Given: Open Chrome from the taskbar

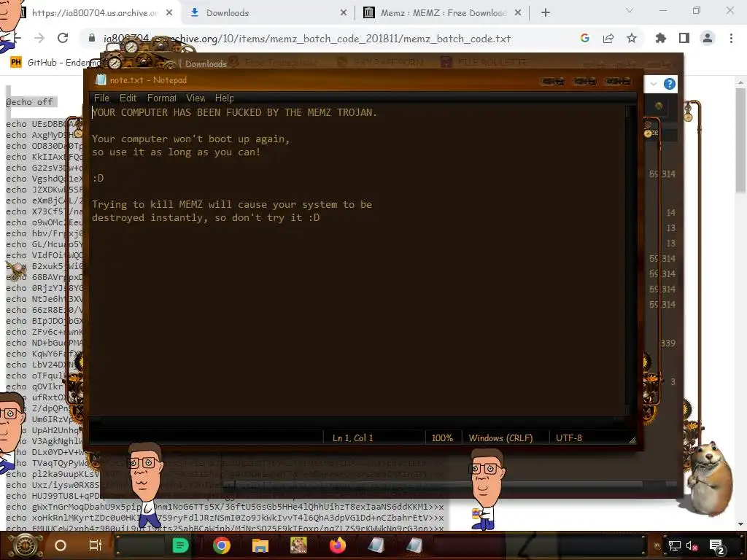Looking at the screenshot, I should [222, 545].
